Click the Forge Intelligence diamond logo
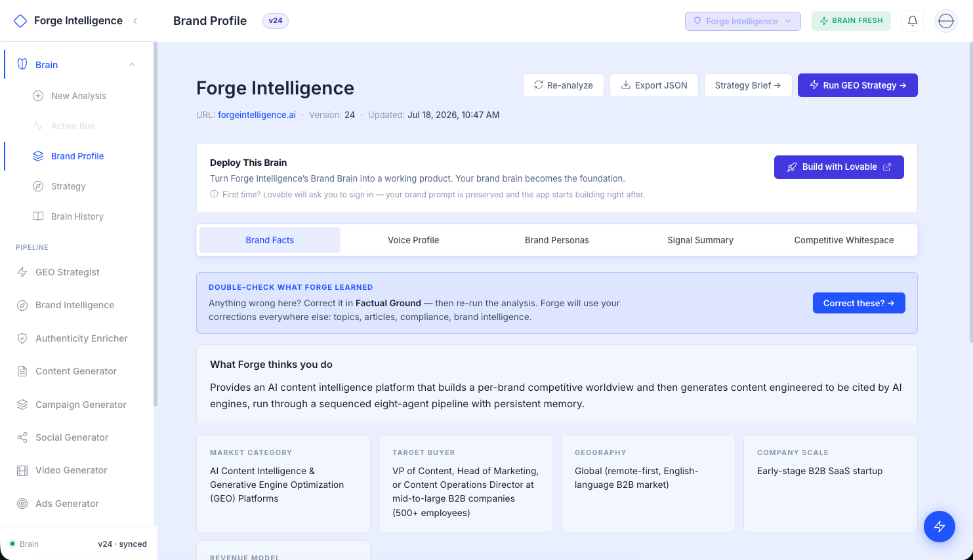973x560 pixels. click(x=21, y=21)
